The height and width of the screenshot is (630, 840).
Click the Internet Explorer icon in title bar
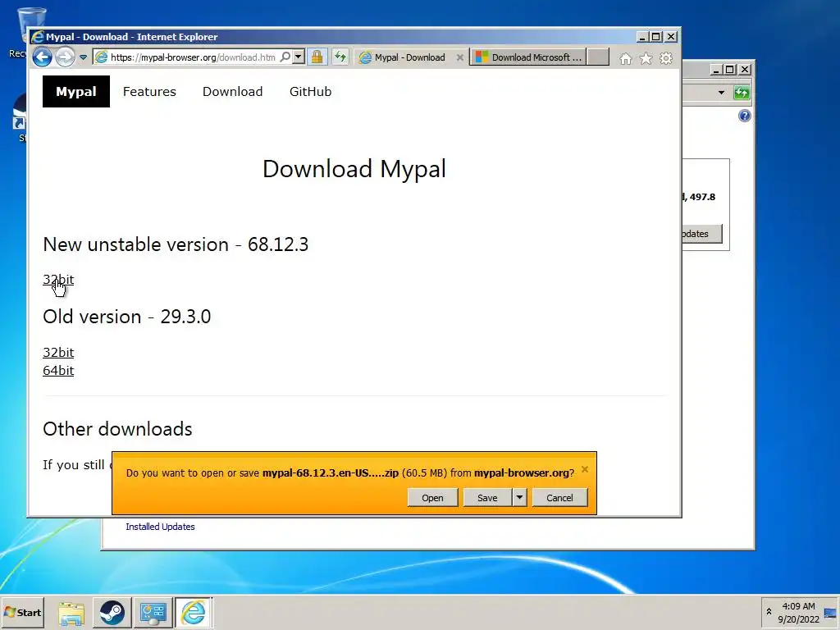click(38, 36)
